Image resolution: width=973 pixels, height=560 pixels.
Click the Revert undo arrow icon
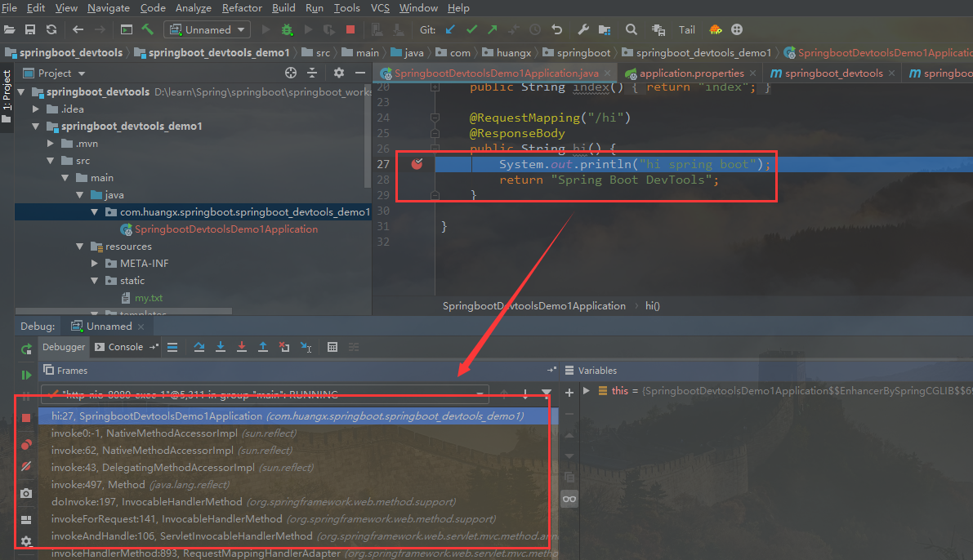point(556,29)
